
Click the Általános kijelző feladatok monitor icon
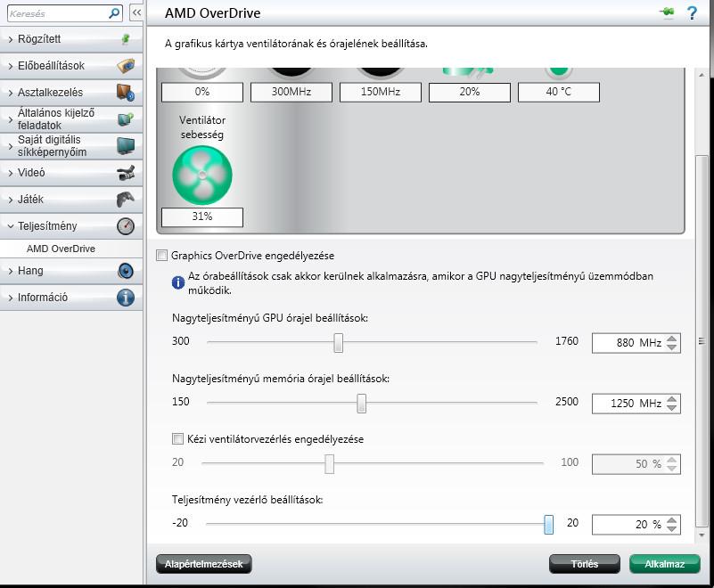coord(126,119)
